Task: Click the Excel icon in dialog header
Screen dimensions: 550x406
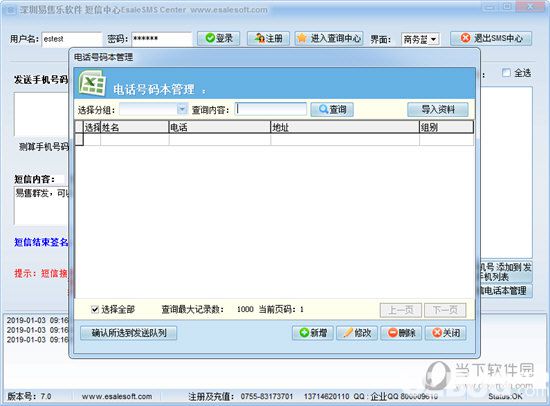Action: click(x=92, y=83)
